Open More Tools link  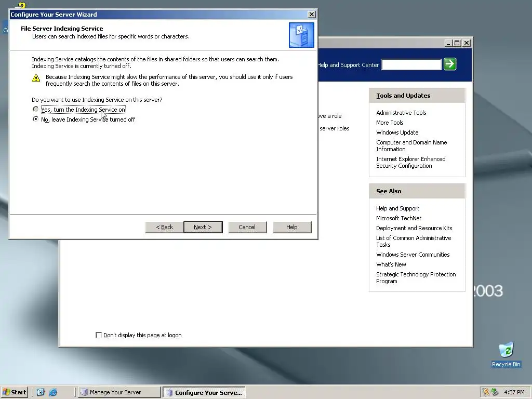pos(390,123)
